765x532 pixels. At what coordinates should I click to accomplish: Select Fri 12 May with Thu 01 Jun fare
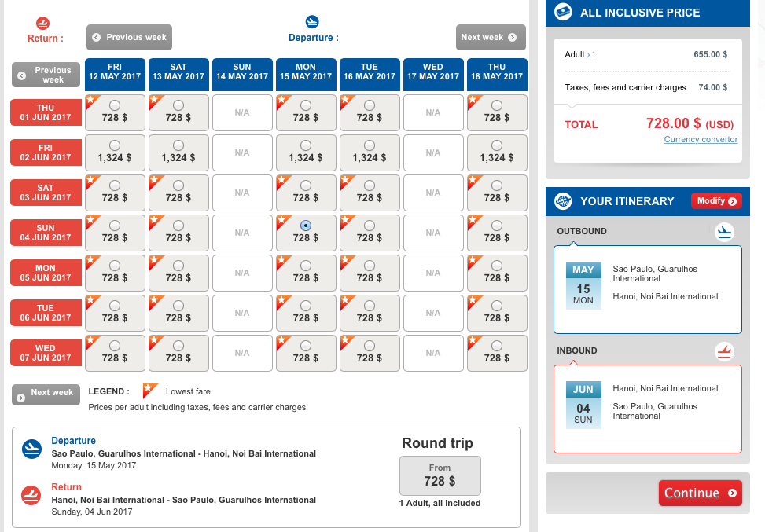(115, 105)
